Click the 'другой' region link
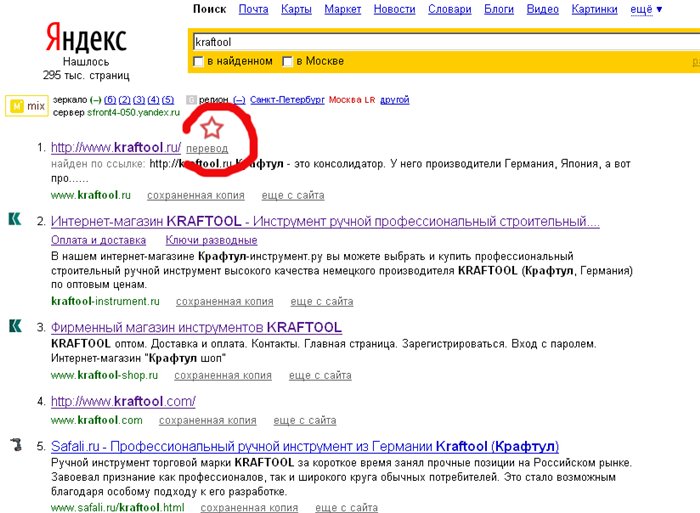Viewport: 700px width, 513px height. (x=395, y=100)
